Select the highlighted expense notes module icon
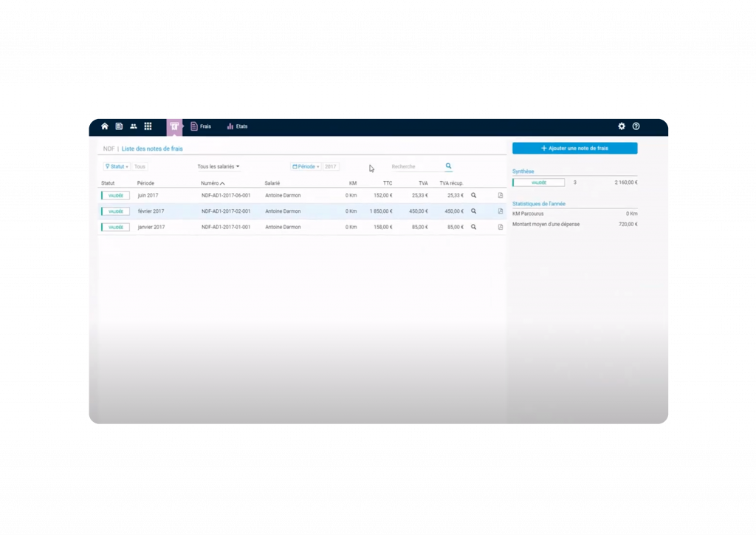This screenshot has height=535, width=756. (174, 126)
